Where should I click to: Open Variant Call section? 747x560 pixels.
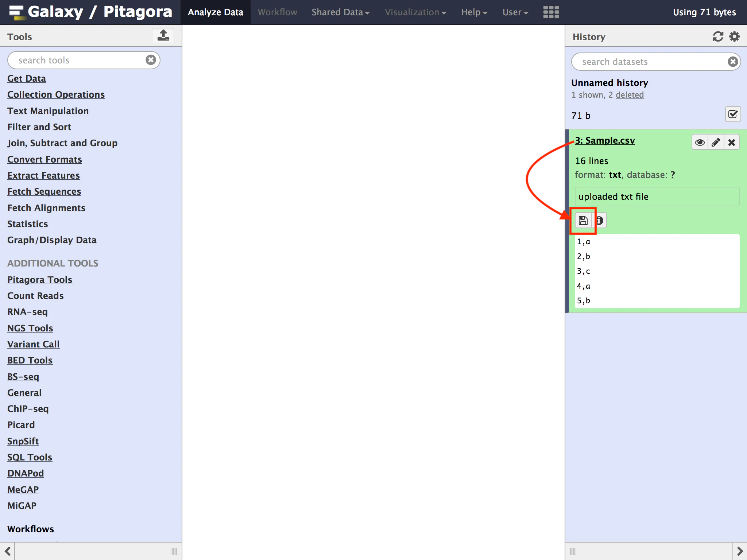coord(33,344)
